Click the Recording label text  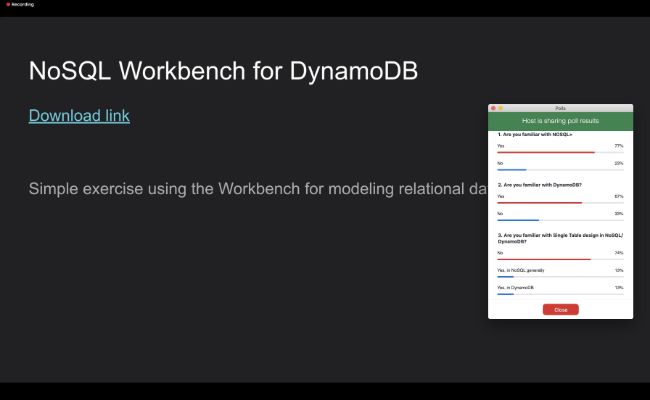point(22,5)
